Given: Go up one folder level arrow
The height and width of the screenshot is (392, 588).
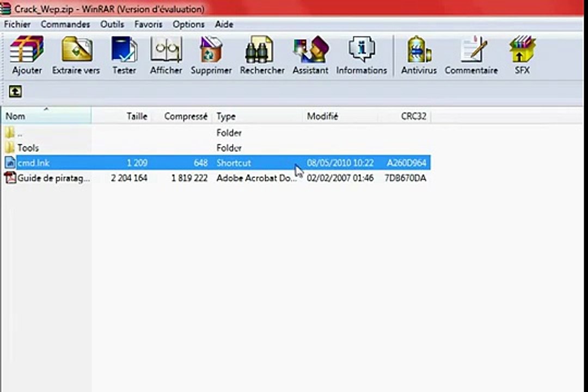Looking at the screenshot, I should (15, 91).
